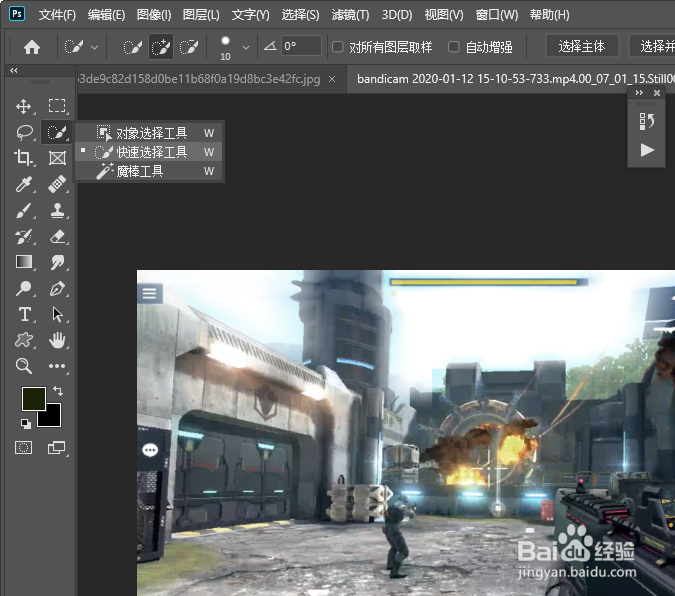Choose 对象选择工具 from flyout

click(x=149, y=133)
